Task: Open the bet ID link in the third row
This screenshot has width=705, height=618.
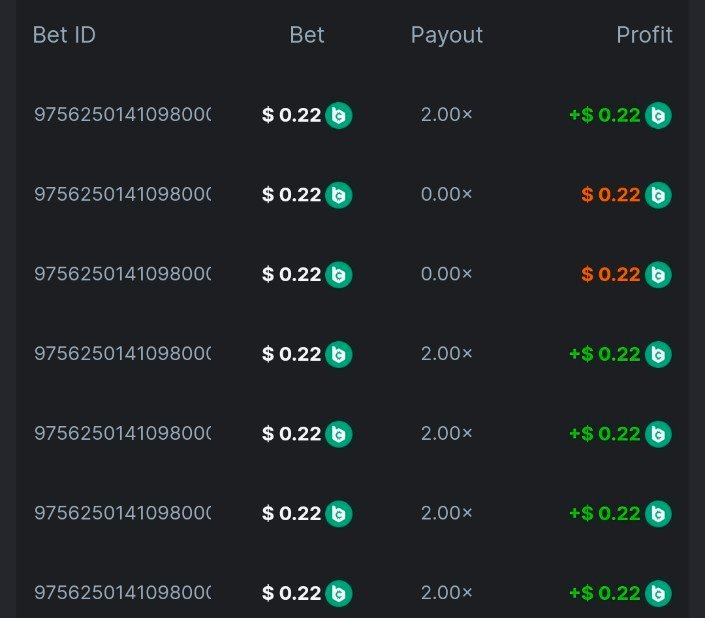Action: click(x=122, y=274)
